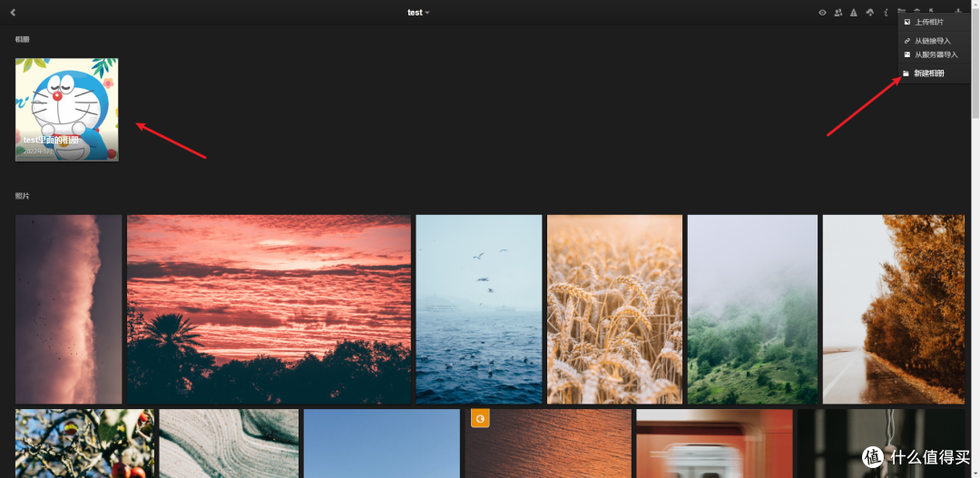The image size is (980, 478).
Task: Open the foggy green hillside photo
Action: (752, 308)
